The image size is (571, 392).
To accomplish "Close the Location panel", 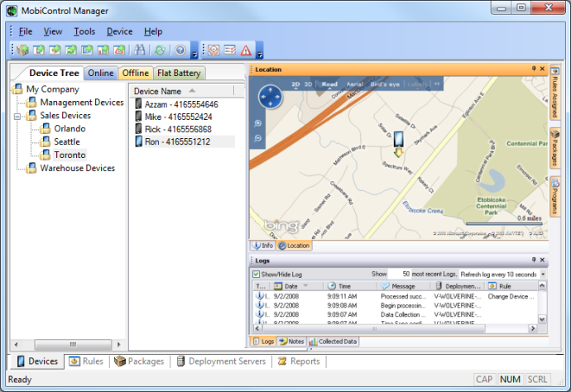I will point(542,69).
